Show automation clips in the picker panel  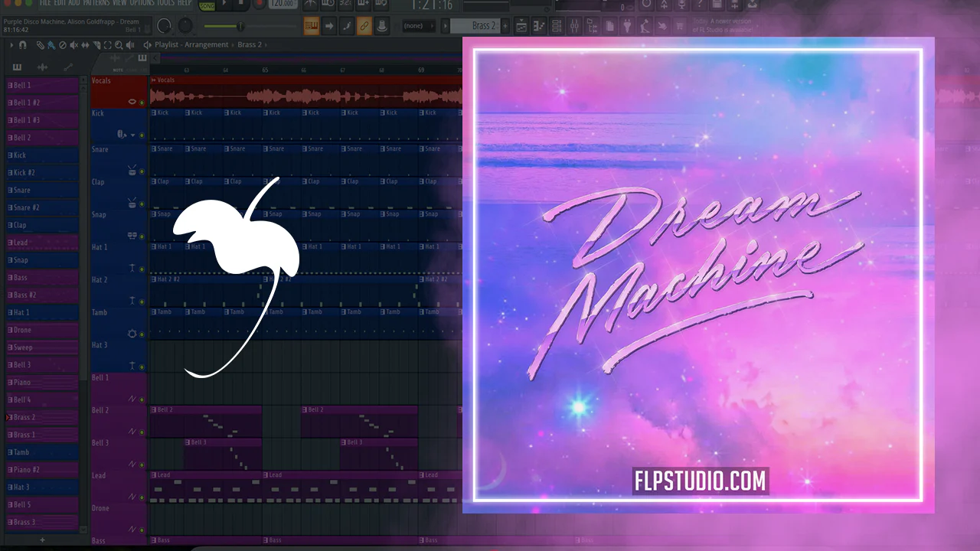68,67
